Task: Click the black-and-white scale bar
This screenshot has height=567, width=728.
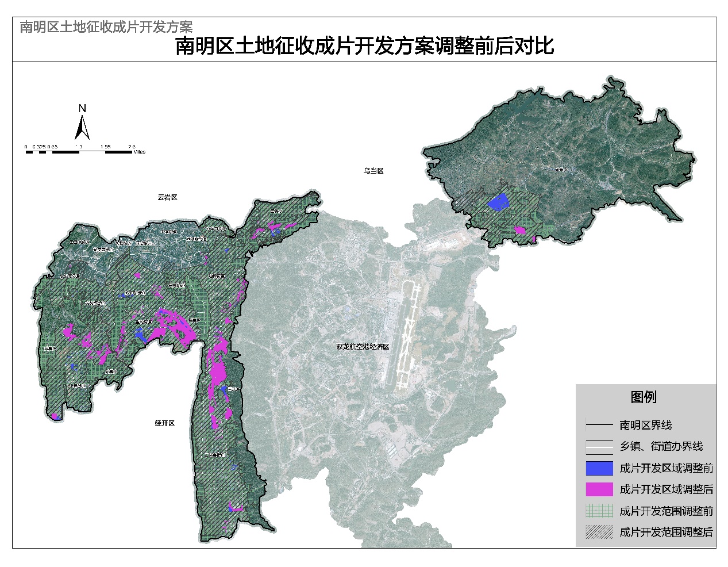Action: [x=78, y=152]
